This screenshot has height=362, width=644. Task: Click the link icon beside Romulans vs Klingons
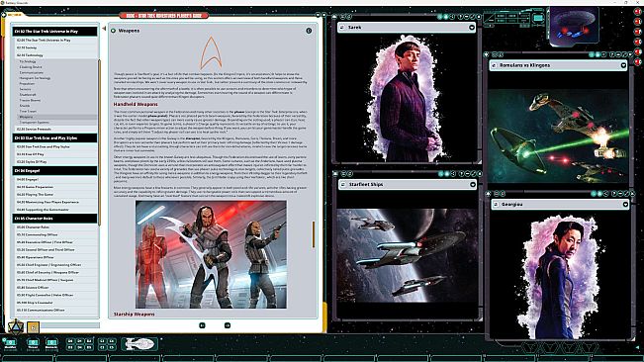(x=494, y=65)
